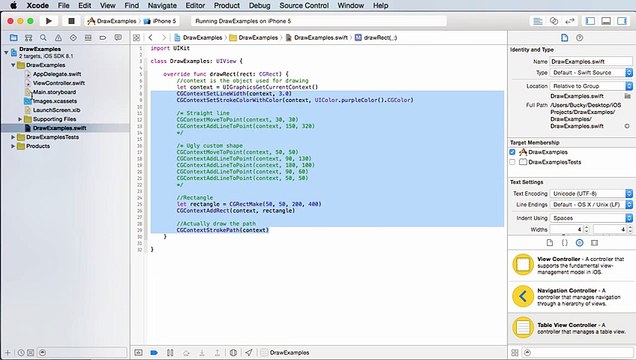Open the Location dropdown

pyautogui.click(x=591, y=86)
